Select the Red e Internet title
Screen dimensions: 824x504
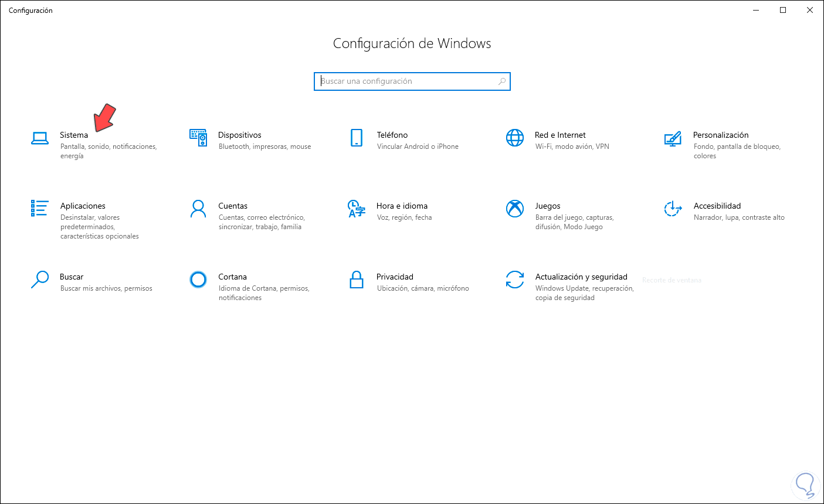[x=560, y=135]
